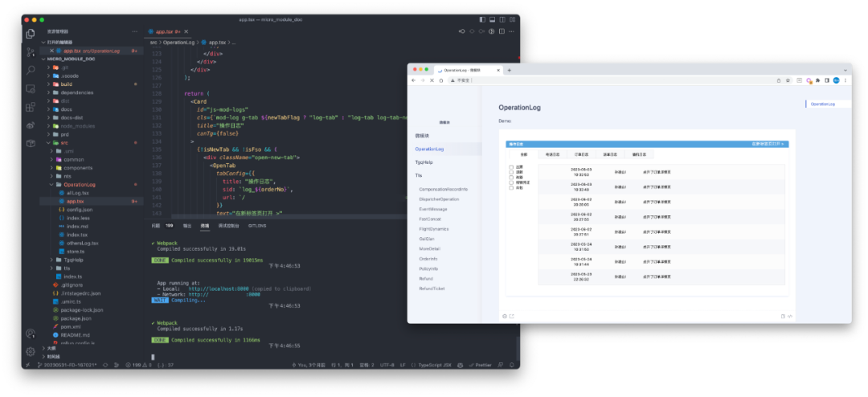
Task: Click the sync changes icon in status bar
Action: click(105, 365)
